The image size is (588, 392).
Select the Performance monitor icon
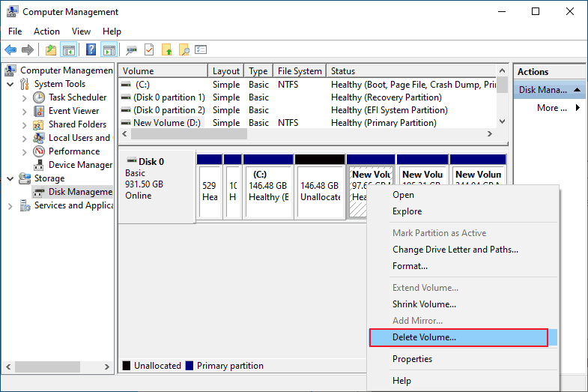click(39, 151)
